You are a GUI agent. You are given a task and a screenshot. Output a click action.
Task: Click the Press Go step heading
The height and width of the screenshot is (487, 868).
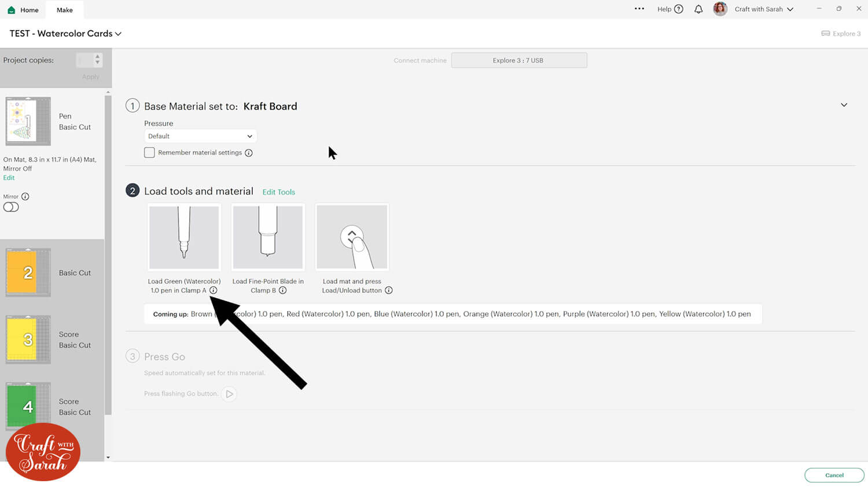pos(164,357)
